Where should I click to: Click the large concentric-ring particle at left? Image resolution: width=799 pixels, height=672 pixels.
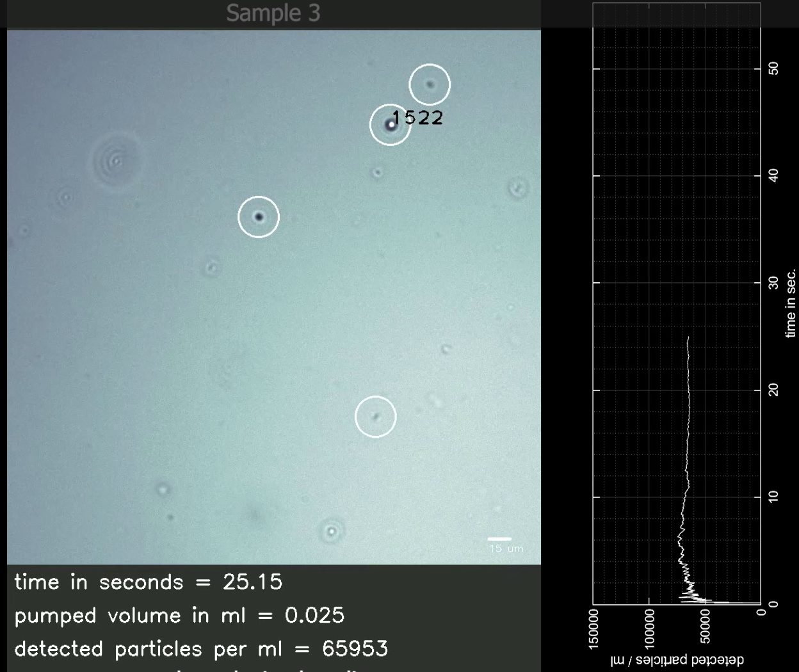coord(116,161)
